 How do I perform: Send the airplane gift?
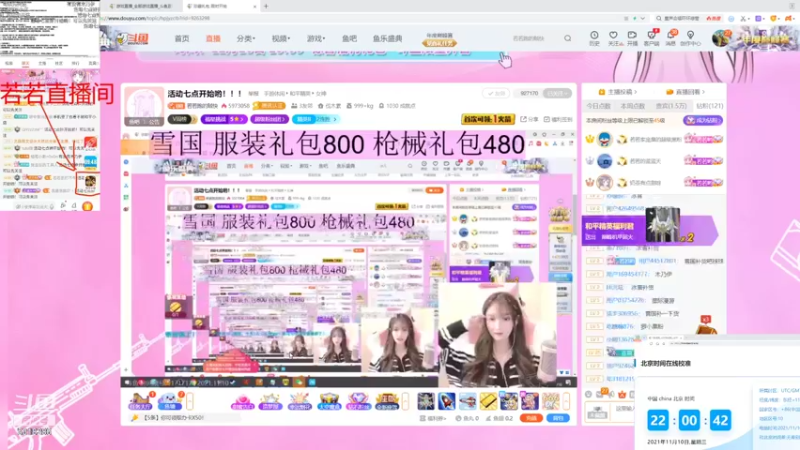(x=467, y=402)
